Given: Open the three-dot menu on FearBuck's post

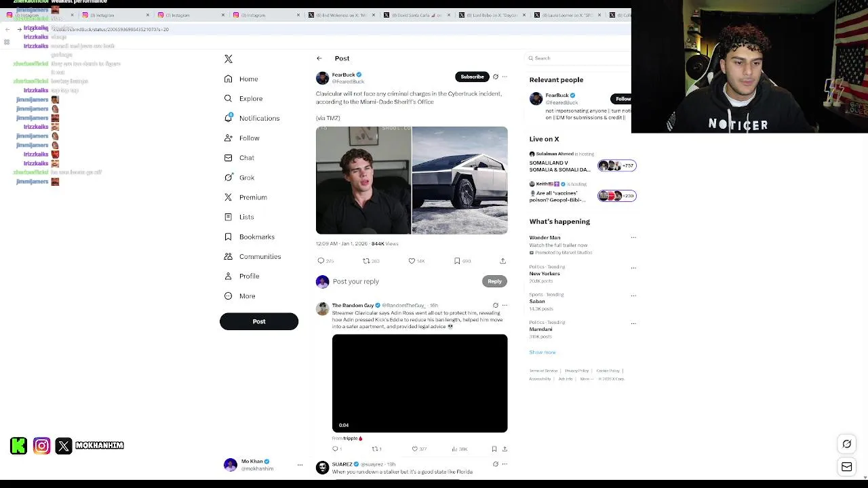Looking at the screenshot, I should pyautogui.click(x=505, y=77).
